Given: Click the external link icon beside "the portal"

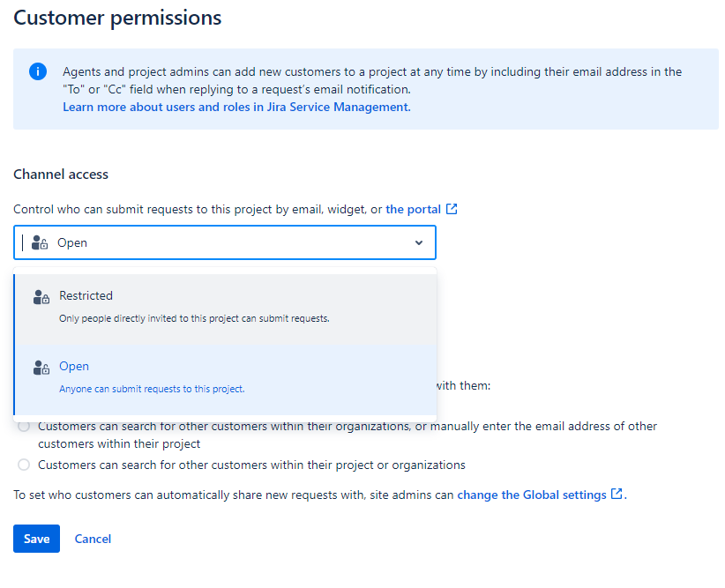Looking at the screenshot, I should 452,209.
